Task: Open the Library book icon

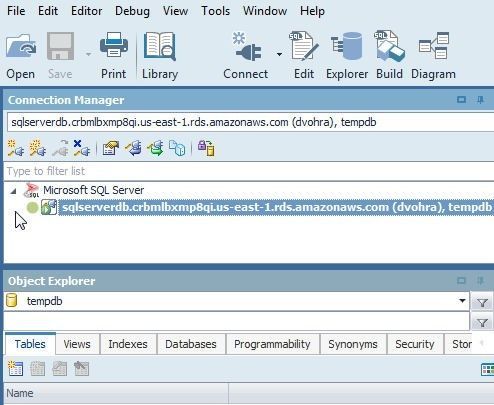Action: coord(160,46)
